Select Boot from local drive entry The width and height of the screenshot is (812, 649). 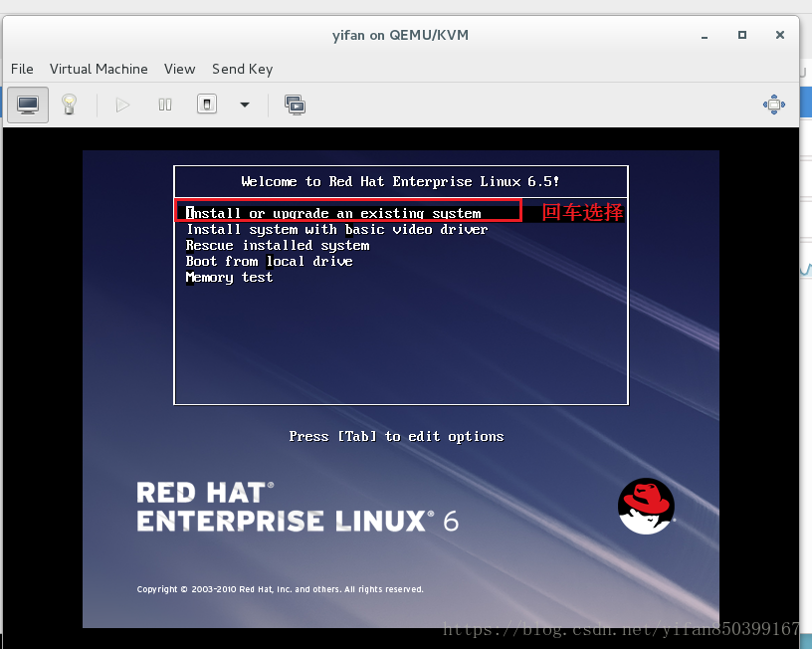click(x=270, y=261)
